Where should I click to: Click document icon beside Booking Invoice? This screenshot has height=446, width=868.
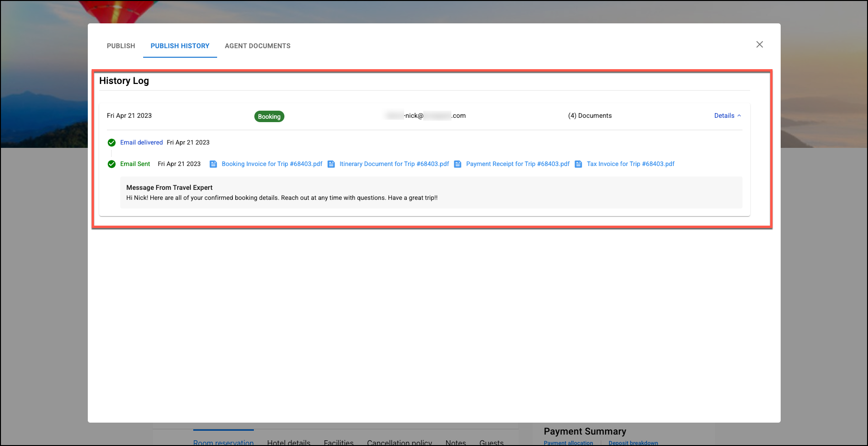coord(213,164)
